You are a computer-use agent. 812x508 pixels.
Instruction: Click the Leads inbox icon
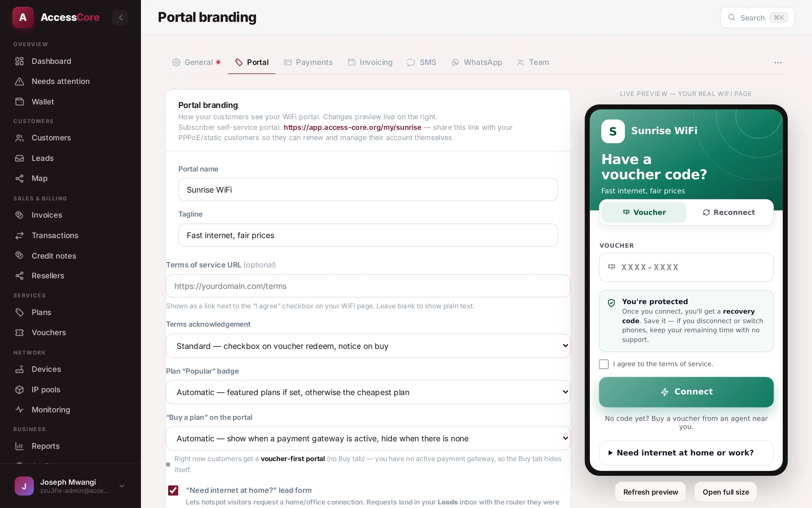point(19,158)
